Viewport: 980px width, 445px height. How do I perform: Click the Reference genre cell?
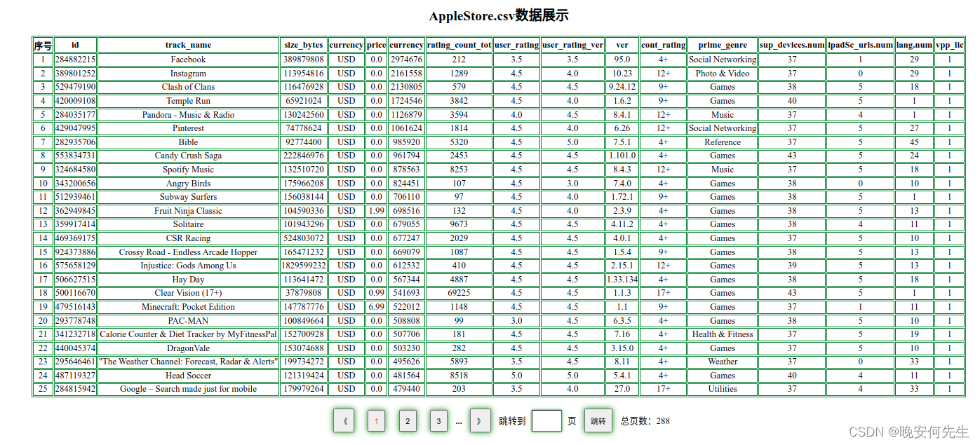723,142
